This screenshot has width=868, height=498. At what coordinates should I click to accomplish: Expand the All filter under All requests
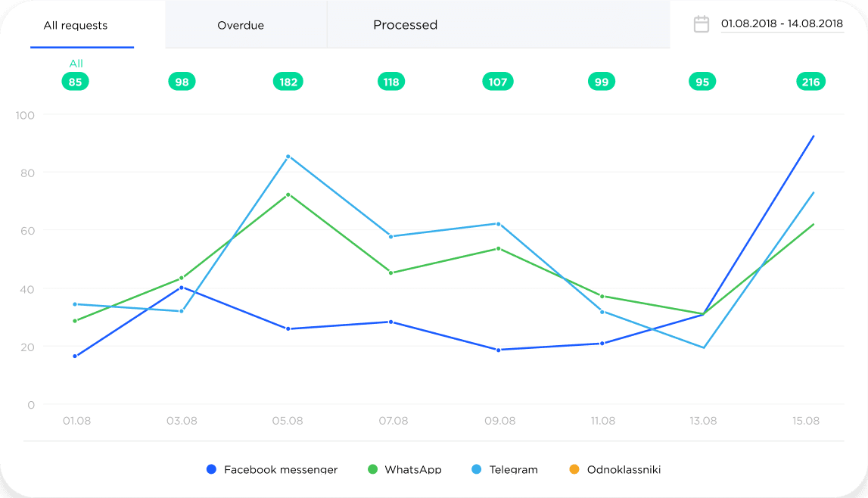click(75, 64)
